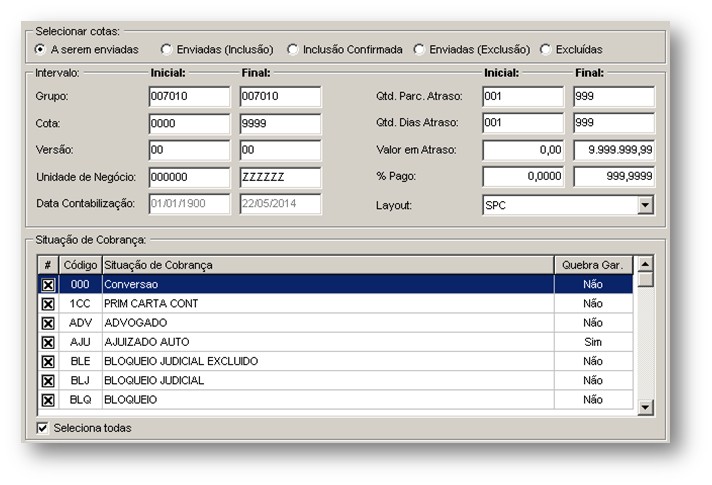
Task: Select the 'ADVOGADO' row text
Action: [x=135, y=322]
